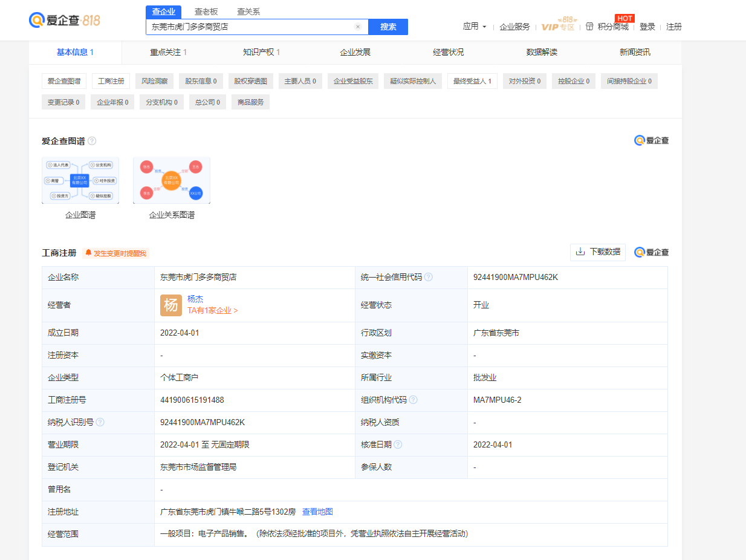
Task: Expand TA有1家企业 for operator's companies
Action: point(211,310)
